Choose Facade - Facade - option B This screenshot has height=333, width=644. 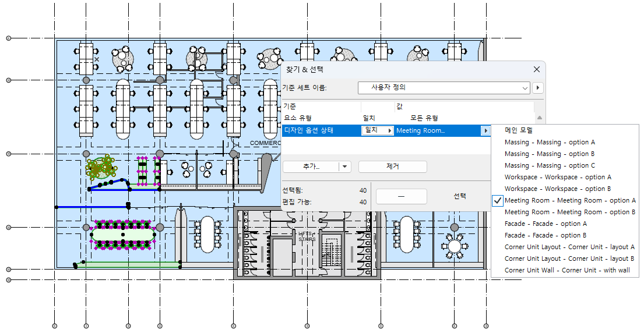[565, 235]
